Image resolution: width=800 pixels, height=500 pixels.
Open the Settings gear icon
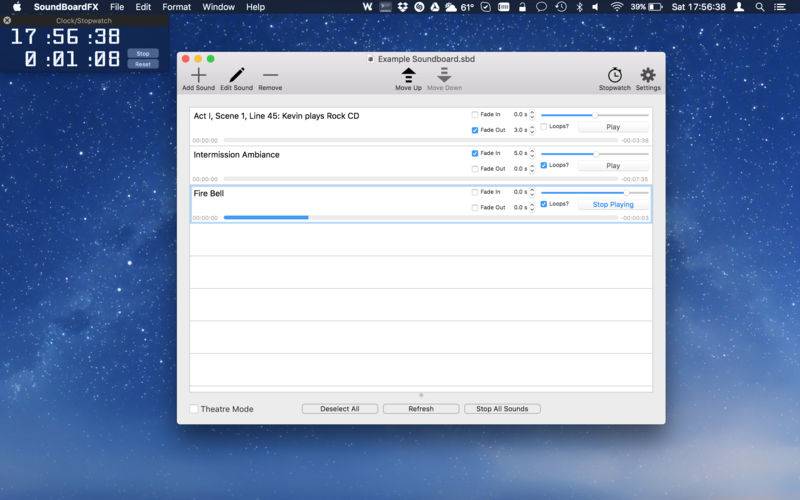coord(648,76)
